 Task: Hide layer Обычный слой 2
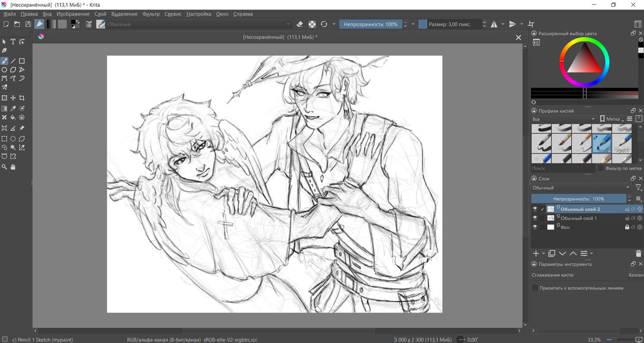coord(535,209)
